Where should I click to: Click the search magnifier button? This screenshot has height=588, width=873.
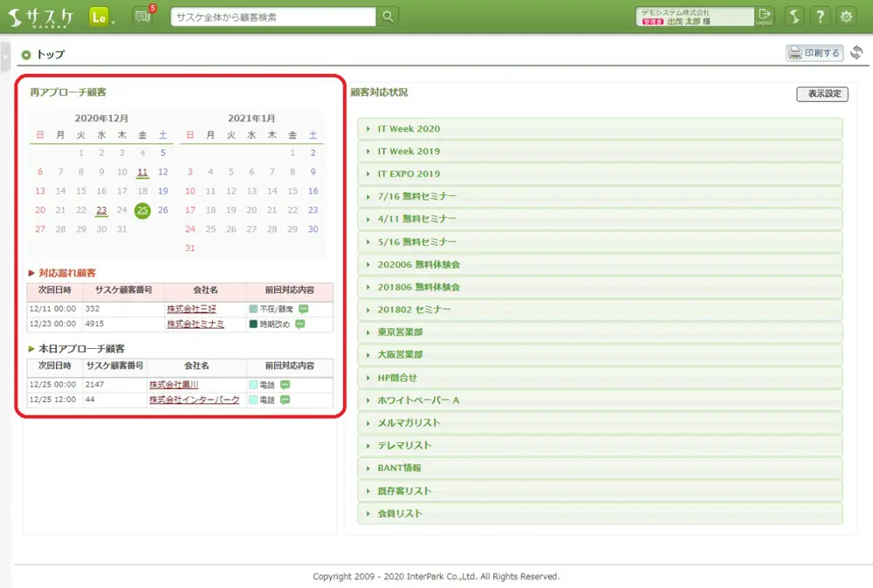point(388,17)
